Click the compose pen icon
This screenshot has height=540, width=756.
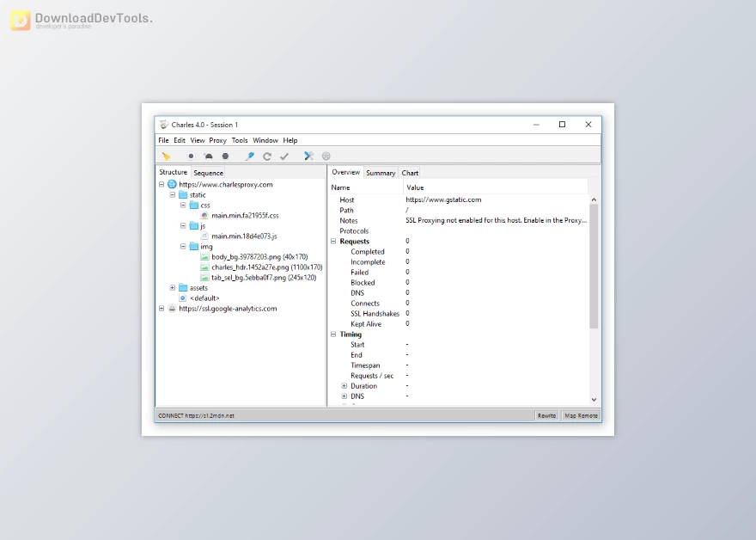250,156
